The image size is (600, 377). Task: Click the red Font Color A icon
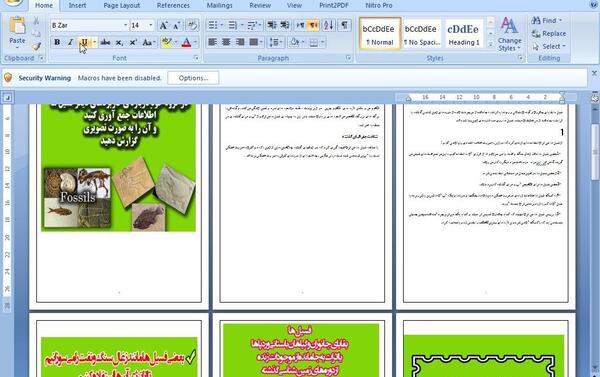tap(186, 42)
